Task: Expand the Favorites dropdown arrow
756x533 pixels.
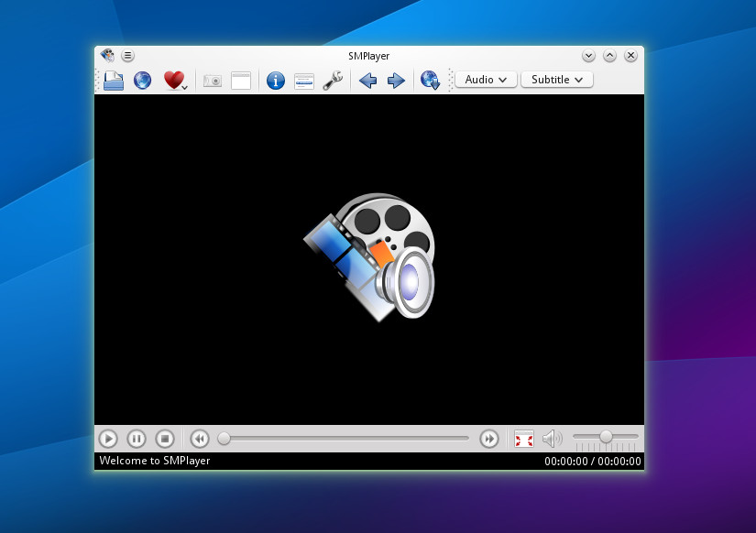Action: click(185, 88)
